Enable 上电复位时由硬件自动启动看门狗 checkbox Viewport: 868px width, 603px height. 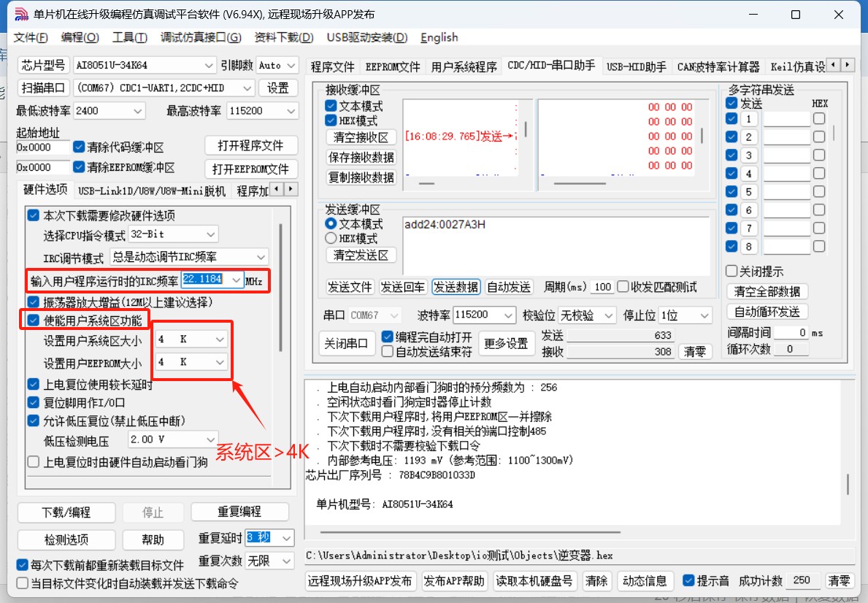coord(33,462)
